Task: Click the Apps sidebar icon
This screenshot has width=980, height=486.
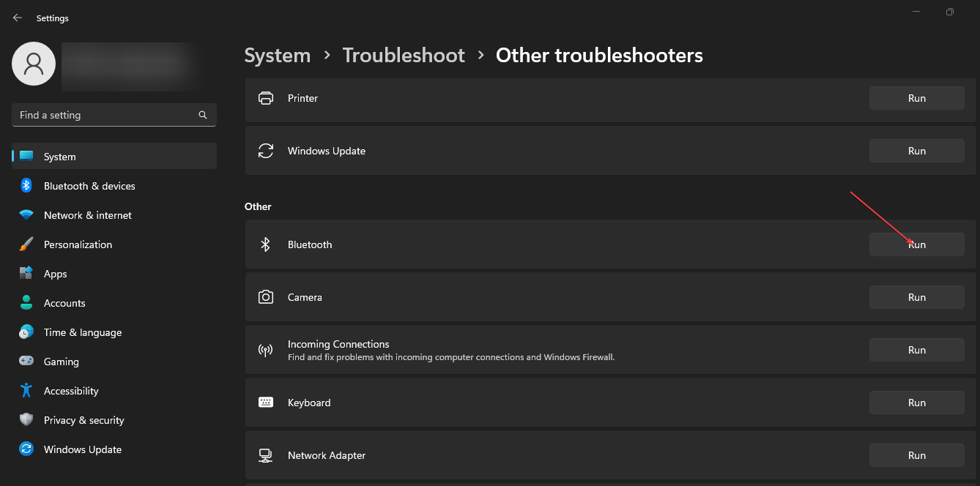Action: point(26,274)
